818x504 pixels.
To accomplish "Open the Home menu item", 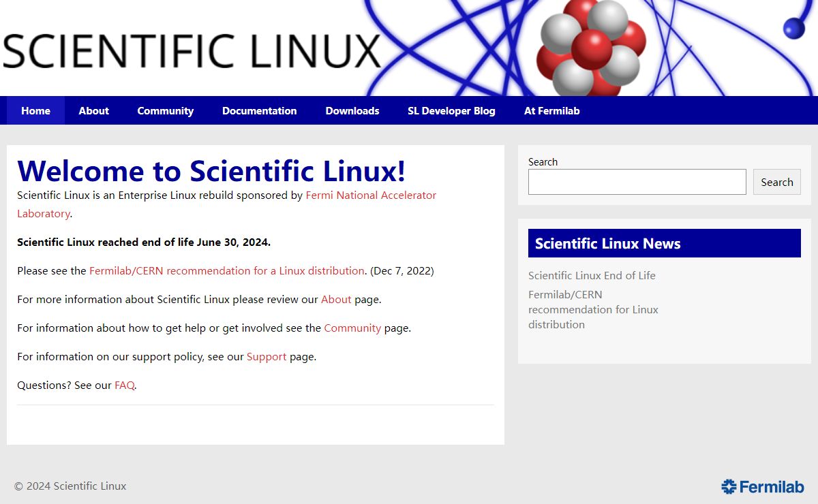I will 35,110.
